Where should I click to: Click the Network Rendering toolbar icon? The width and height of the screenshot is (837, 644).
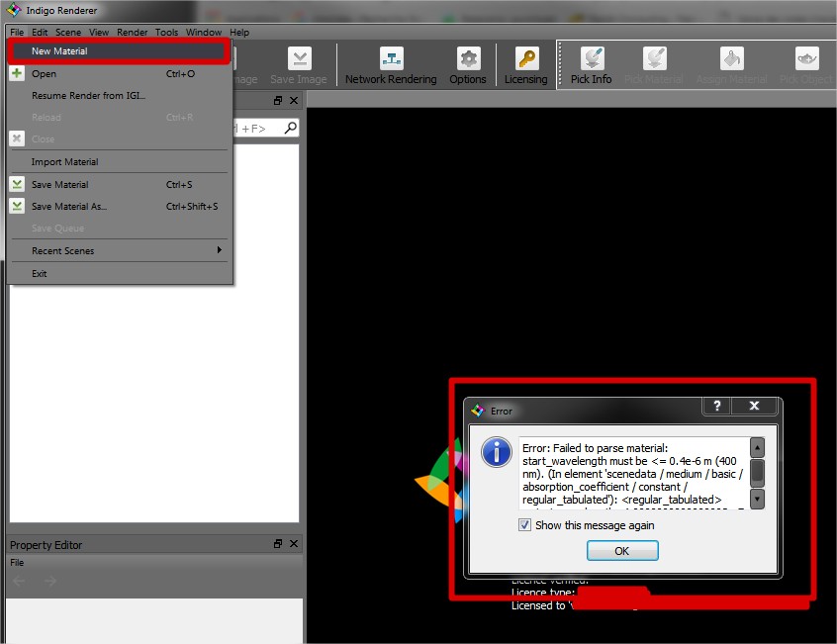click(391, 58)
